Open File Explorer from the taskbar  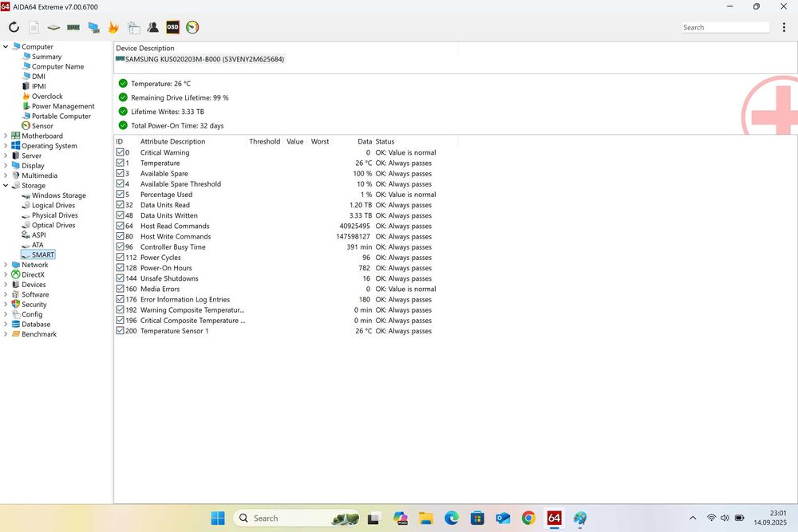(426, 518)
